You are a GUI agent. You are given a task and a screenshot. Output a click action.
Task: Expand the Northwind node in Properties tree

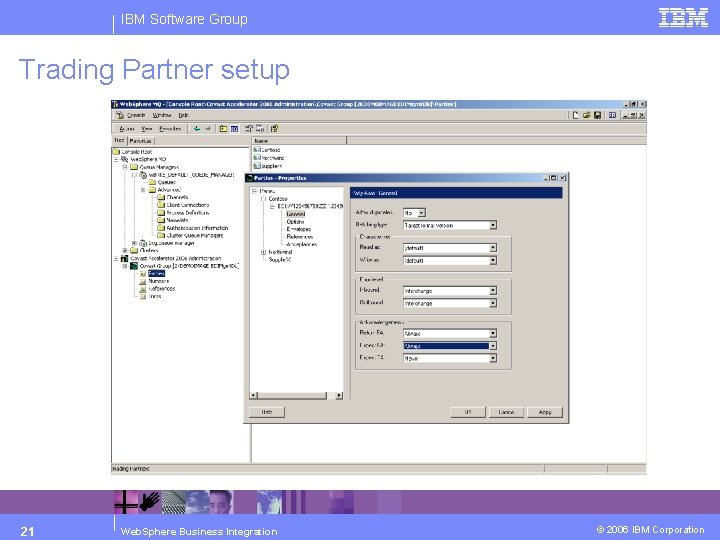[x=263, y=252]
